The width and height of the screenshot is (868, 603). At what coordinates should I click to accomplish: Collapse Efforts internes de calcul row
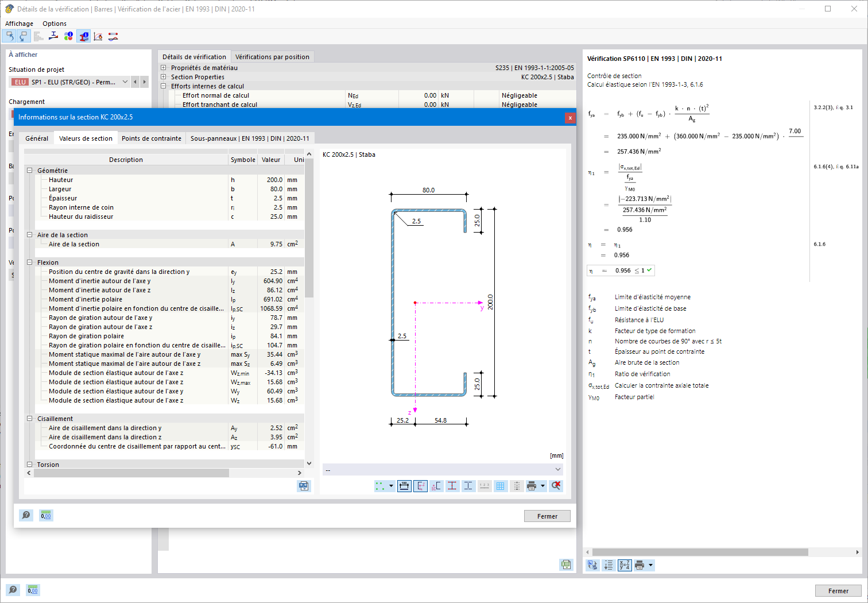[164, 86]
